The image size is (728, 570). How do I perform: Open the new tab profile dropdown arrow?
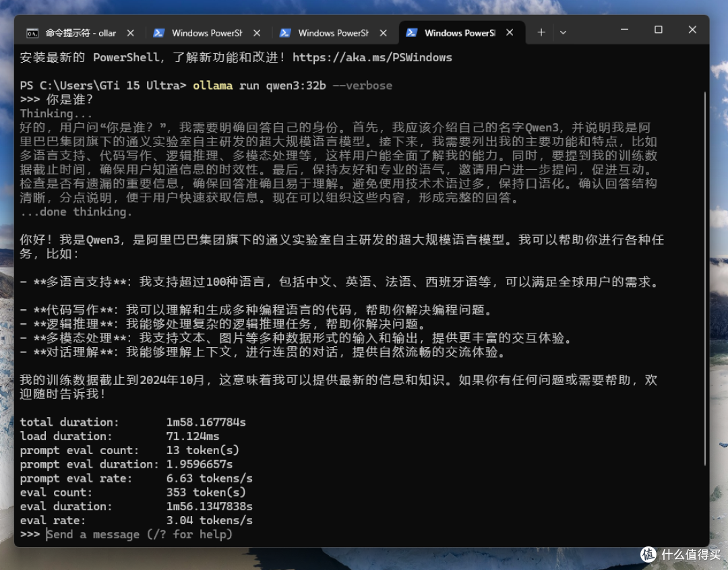point(563,32)
